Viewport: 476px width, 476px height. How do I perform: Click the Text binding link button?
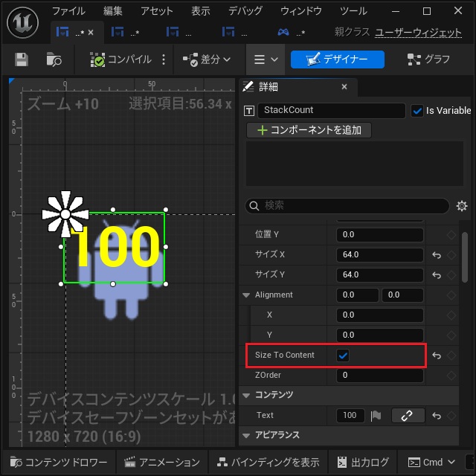pos(408,415)
